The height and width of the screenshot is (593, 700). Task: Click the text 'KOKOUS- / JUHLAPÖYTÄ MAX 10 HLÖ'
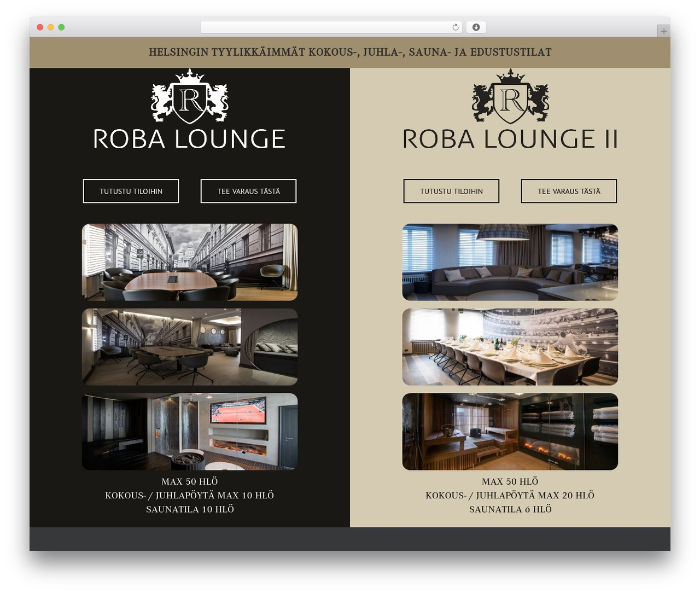point(190,495)
